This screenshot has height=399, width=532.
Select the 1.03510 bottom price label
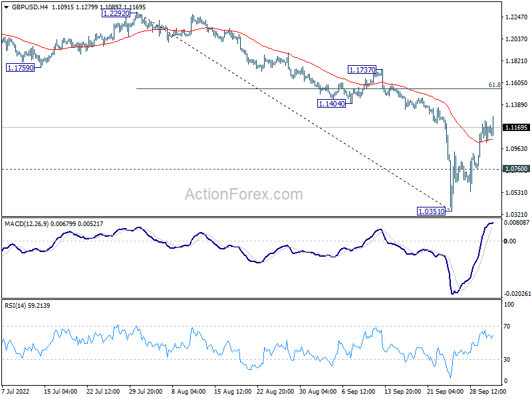pyautogui.click(x=431, y=211)
